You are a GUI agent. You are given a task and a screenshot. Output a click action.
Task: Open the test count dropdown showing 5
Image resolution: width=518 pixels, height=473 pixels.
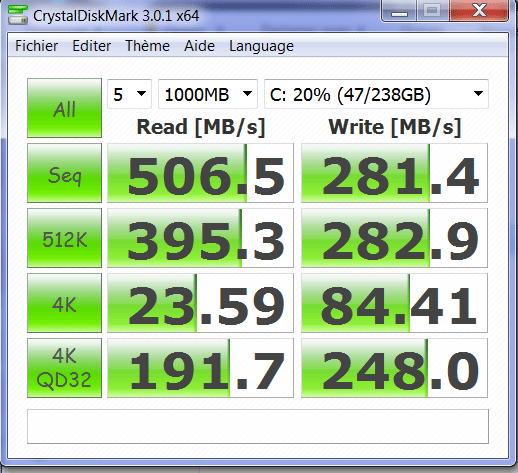pyautogui.click(x=129, y=94)
